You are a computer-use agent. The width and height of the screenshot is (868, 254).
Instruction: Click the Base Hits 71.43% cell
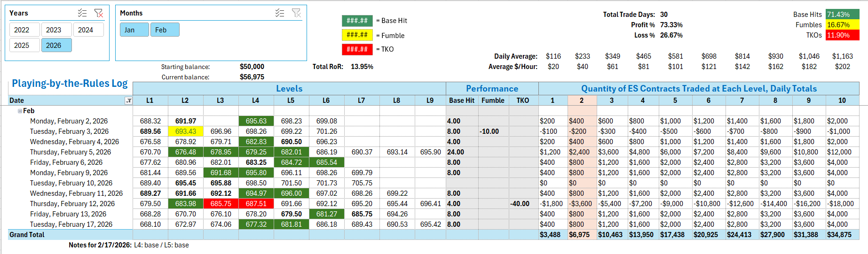[x=842, y=15]
